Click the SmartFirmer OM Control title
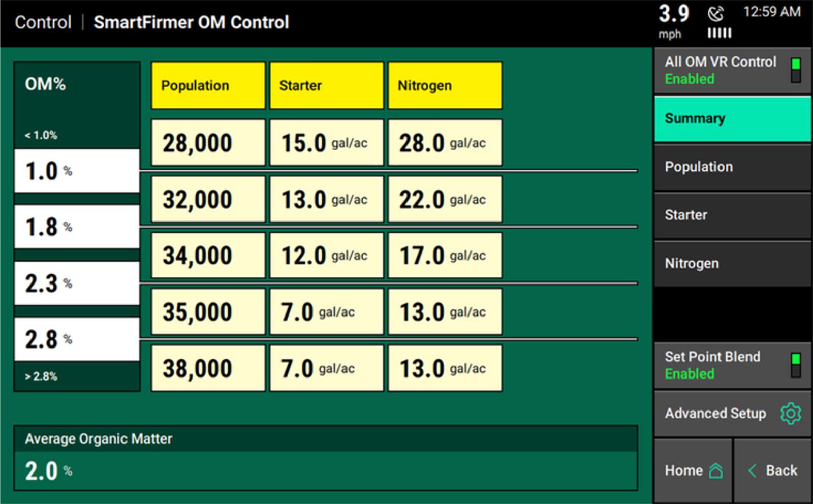This screenshot has height=504, width=813. tap(191, 22)
